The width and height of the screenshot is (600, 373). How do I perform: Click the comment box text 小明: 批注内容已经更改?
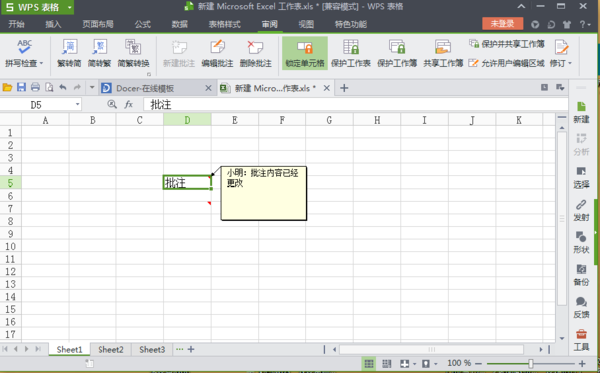[262, 178]
